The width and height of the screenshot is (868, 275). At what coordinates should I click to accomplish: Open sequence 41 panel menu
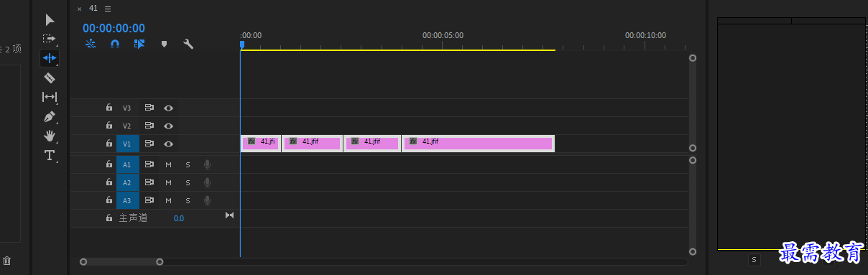tap(108, 9)
